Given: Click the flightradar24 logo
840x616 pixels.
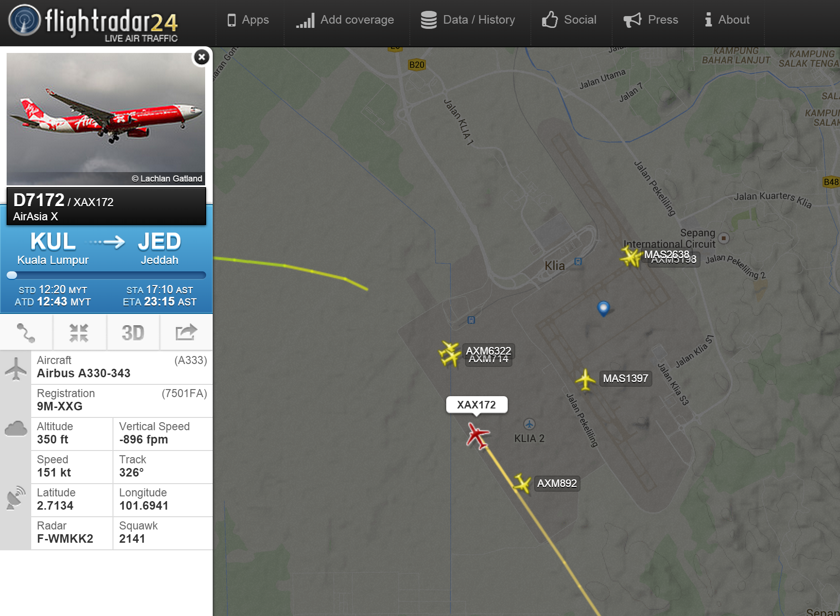Looking at the screenshot, I should (x=93, y=23).
